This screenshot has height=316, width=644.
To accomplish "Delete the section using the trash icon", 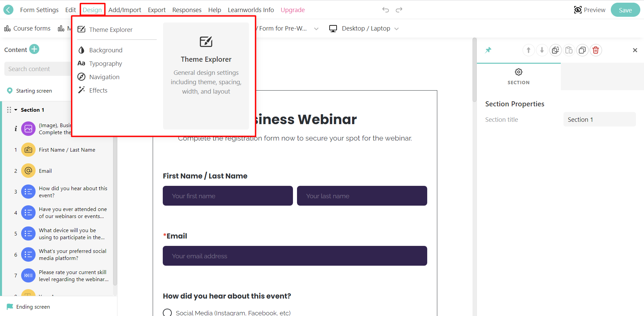I will pyautogui.click(x=596, y=50).
